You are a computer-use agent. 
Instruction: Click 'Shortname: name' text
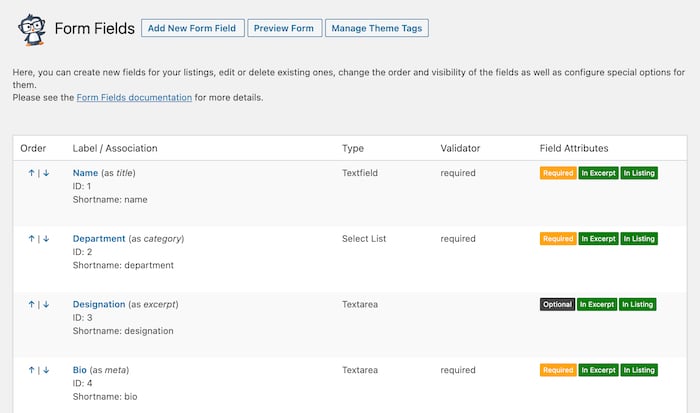click(x=110, y=200)
